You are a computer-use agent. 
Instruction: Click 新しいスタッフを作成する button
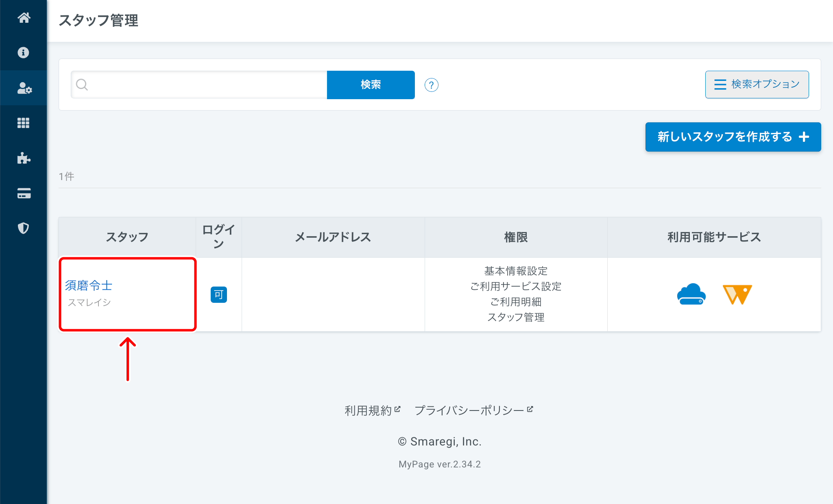tap(733, 137)
